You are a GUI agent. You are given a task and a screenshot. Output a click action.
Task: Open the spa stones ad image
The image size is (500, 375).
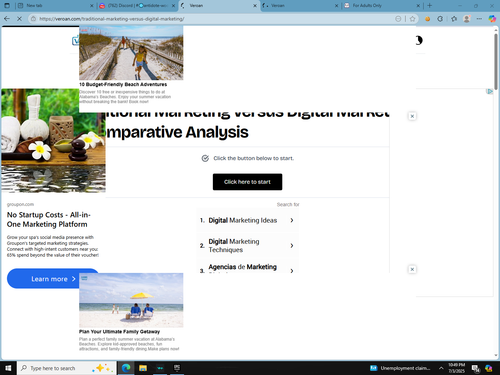point(53,141)
